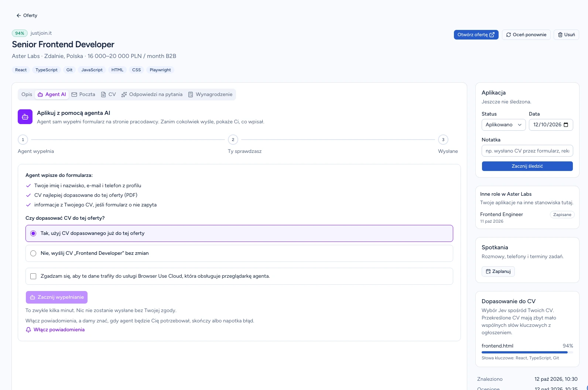The image size is (588, 390).
Task: Click the external link icon on Otwórz ofertę
Action: pos(492,35)
